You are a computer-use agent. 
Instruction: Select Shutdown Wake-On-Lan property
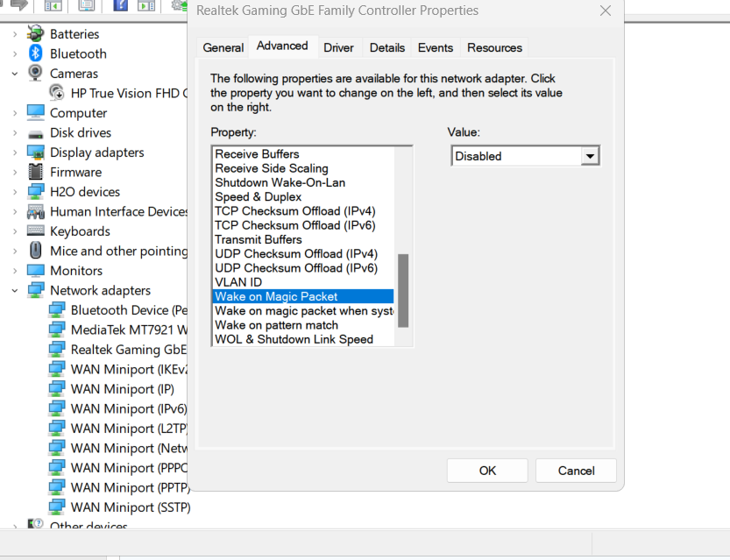tap(303, 182)
